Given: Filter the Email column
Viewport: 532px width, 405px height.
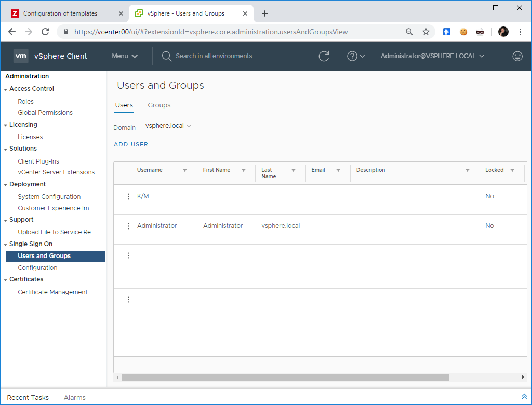Looking at the screenshot, I should 338,170.
